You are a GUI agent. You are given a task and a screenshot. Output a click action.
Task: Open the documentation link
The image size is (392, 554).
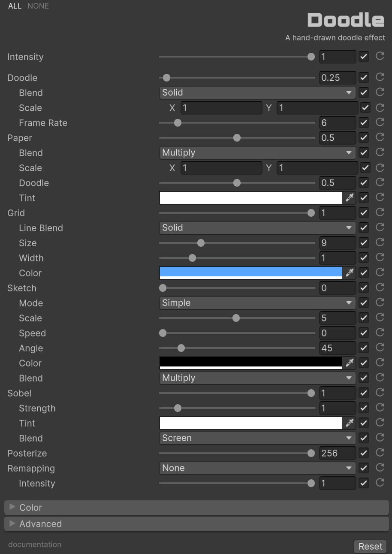point(35,545)
